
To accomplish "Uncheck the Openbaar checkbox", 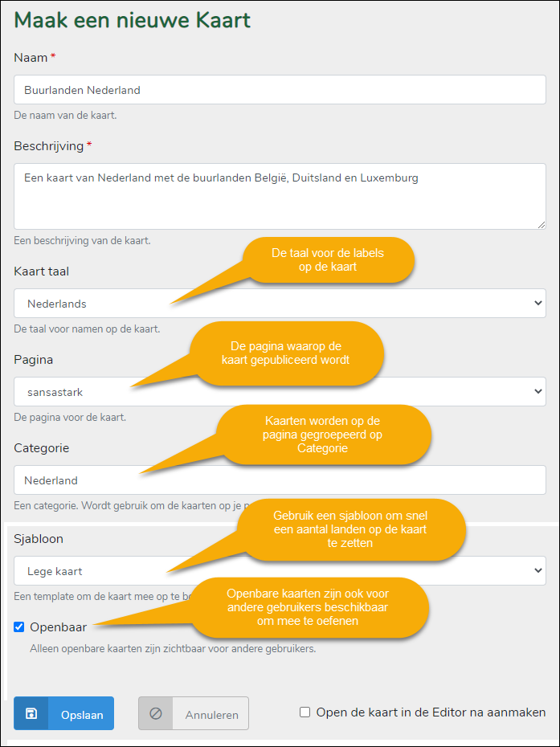I will tap(19, 627).
